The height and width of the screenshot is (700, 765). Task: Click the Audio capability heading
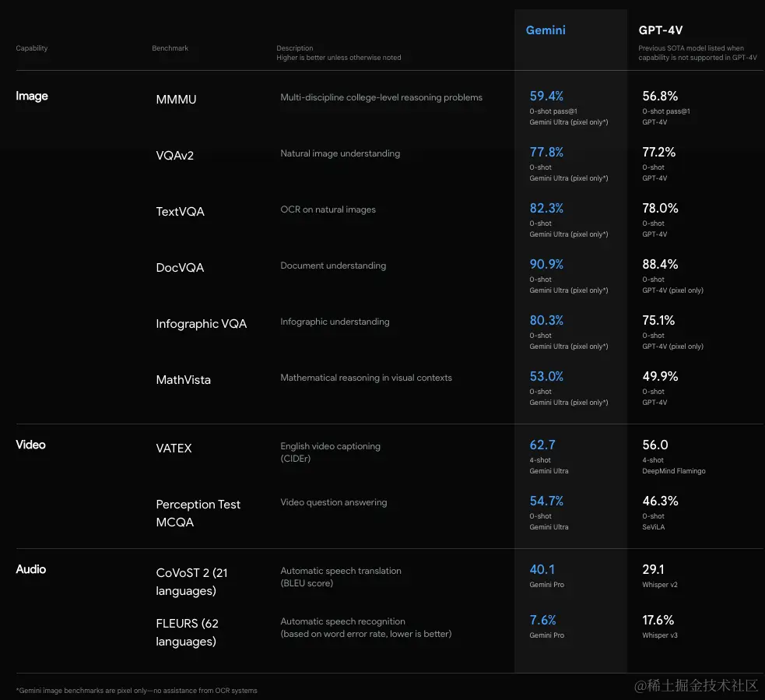pos(30,569)
